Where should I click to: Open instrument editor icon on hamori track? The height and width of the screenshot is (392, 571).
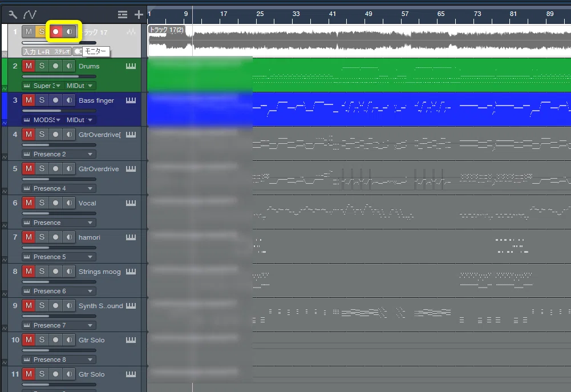pos(131,237)
